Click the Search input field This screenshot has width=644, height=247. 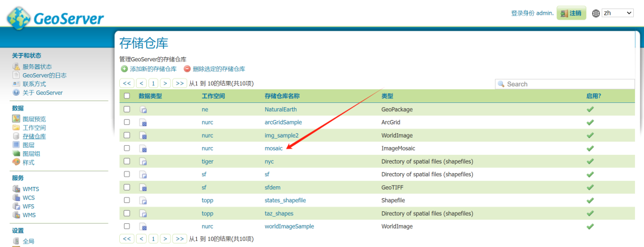565,84
